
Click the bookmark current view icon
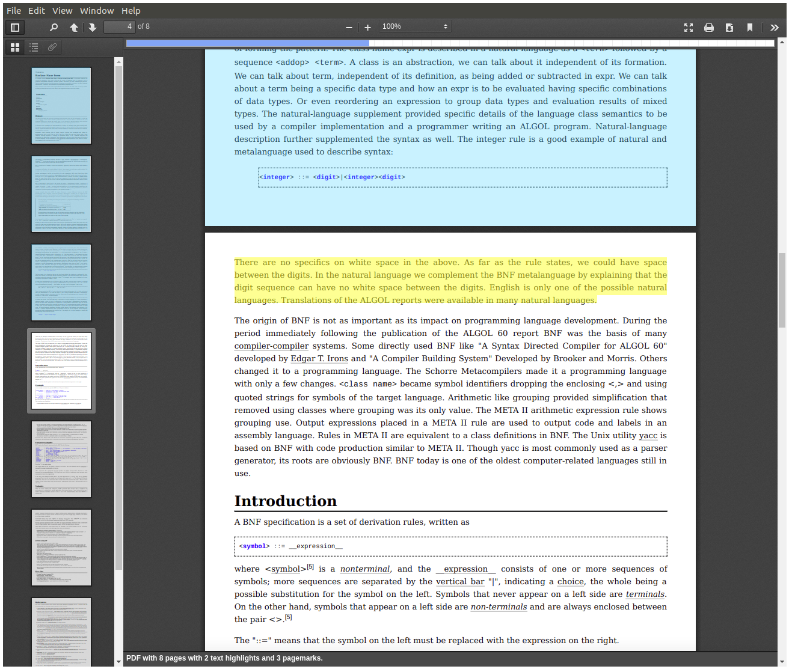pyautogui.click(x=750, y=28)
